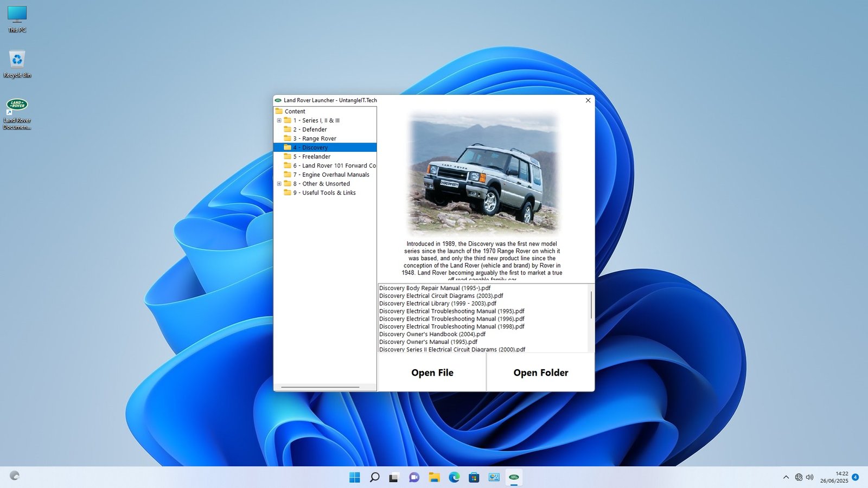Select Discovery Owner's Handbook (2004).pdf
The width and height of the screenshot is (868, 488).
[432, 334]
